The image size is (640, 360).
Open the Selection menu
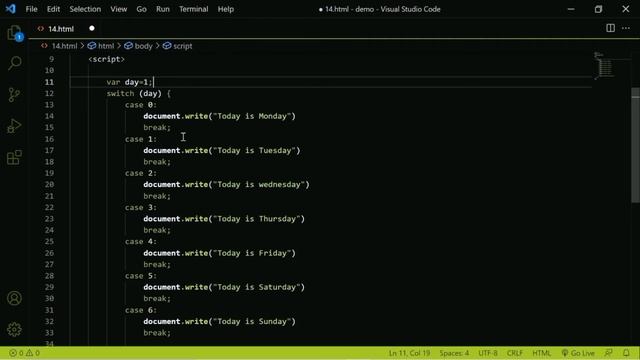(x=85, y=9)
